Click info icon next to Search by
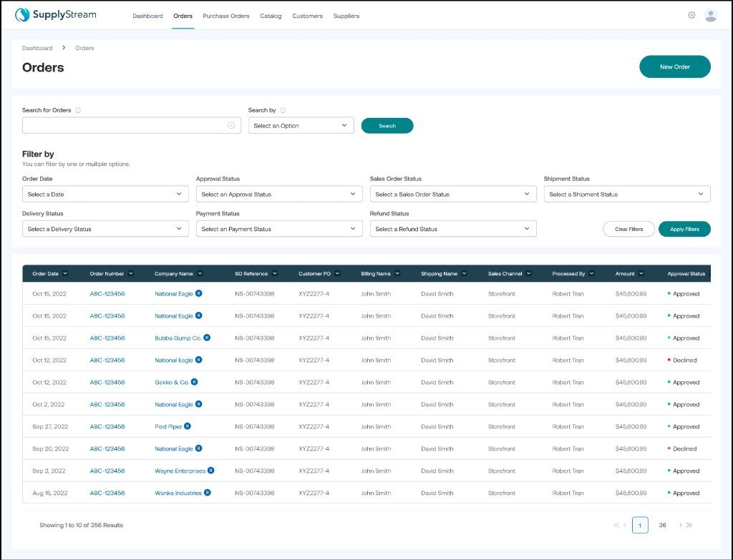The width and height of the screenshot is (733, 560). [x=283, y=110]
